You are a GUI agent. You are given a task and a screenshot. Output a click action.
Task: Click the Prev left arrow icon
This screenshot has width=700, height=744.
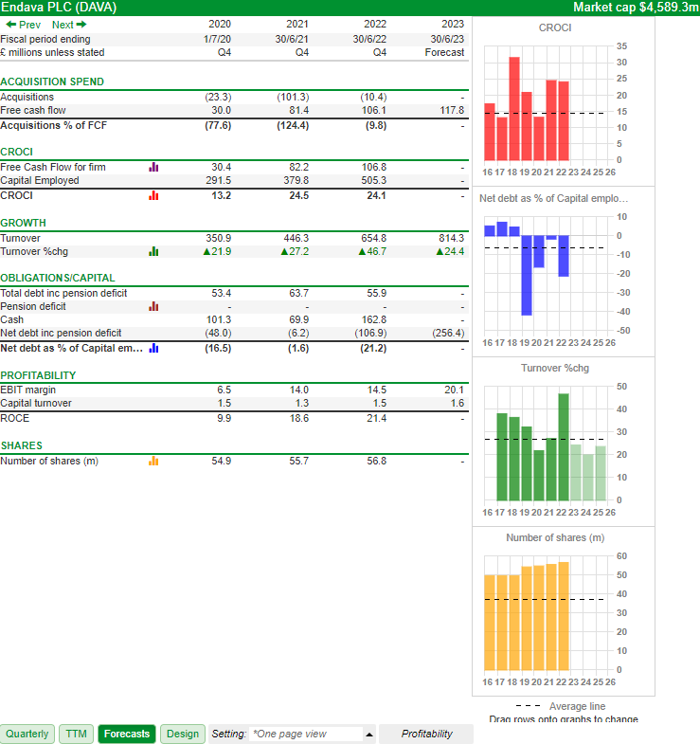click(11, 25)
